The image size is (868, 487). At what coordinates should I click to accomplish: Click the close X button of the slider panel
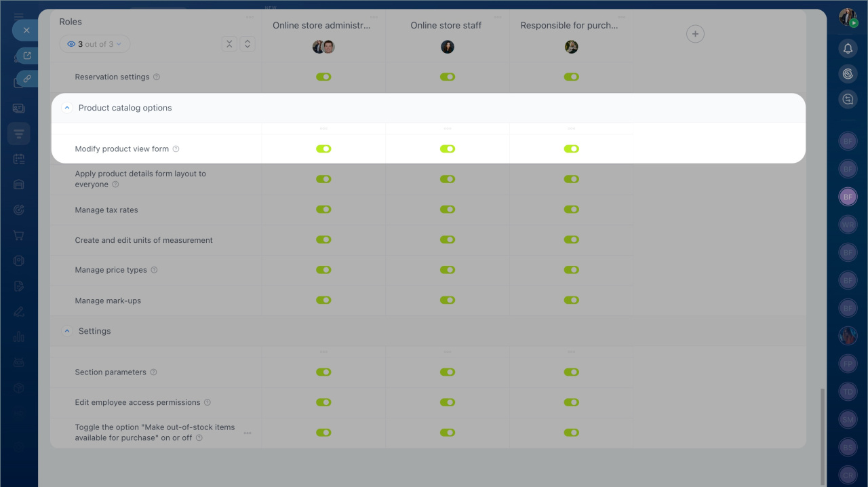[26, 31]
